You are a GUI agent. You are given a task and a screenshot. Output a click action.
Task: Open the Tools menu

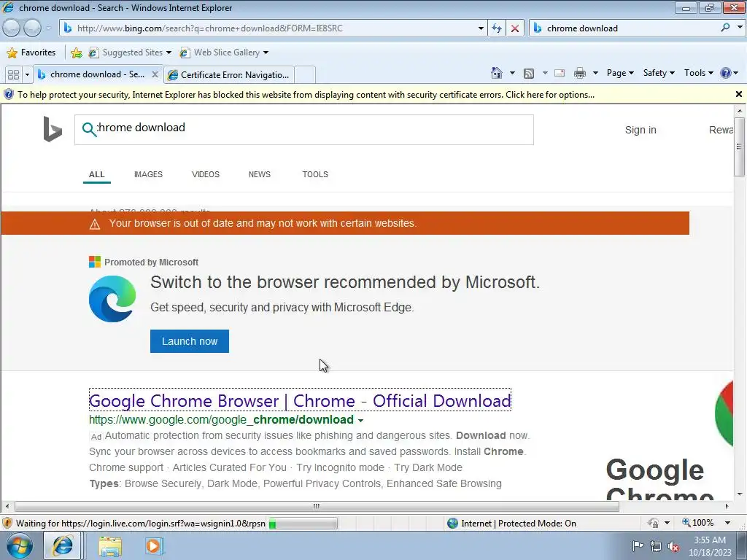(698, 73)
